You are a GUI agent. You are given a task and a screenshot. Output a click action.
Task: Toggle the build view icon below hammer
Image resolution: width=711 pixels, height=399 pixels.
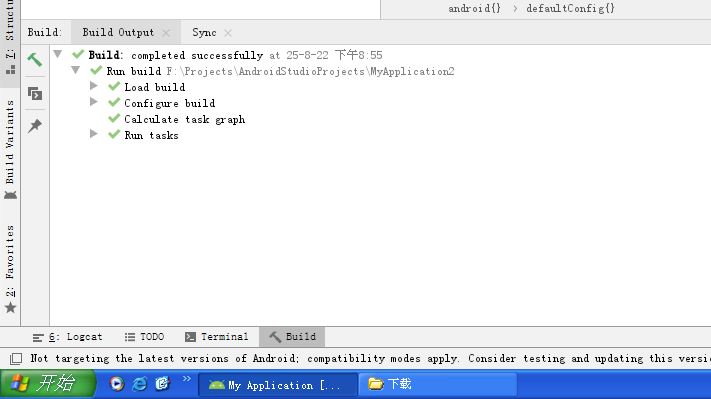(34, 93)
